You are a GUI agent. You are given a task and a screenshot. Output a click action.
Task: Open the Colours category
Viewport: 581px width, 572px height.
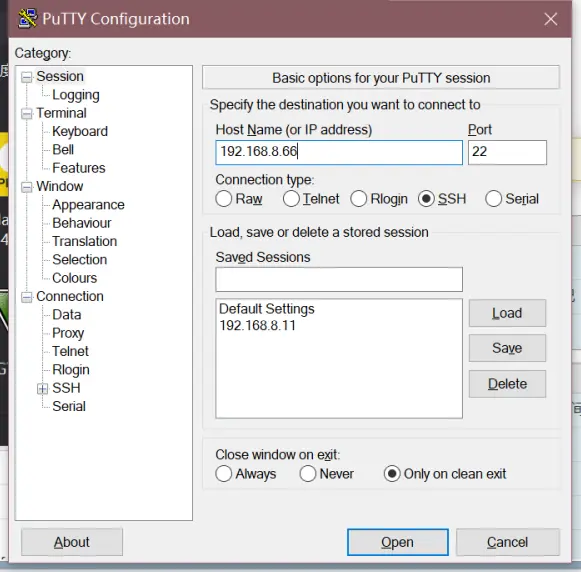[75, 278]
